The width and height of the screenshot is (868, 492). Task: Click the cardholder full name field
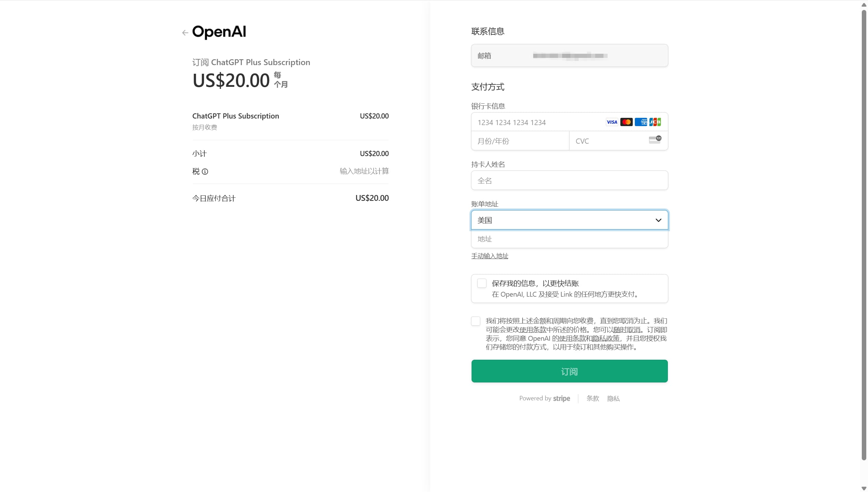tap(569, 181)
